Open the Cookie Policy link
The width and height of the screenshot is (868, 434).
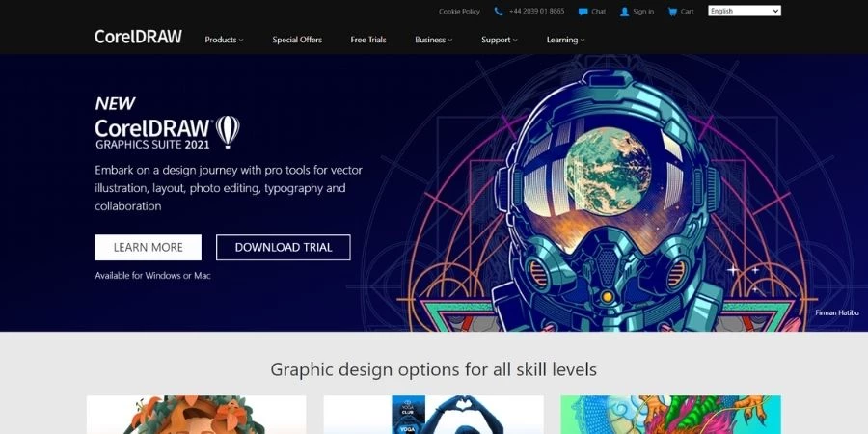pos(459,12)
